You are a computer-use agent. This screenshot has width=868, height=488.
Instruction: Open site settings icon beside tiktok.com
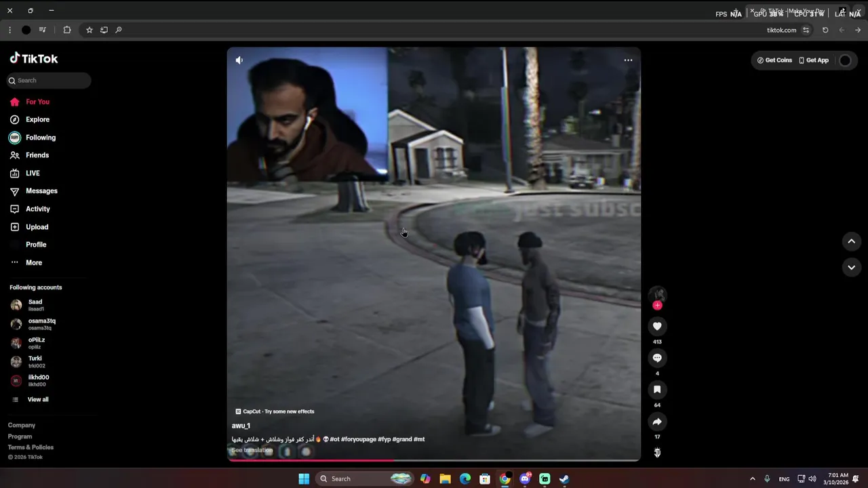(x=806, y=30)
